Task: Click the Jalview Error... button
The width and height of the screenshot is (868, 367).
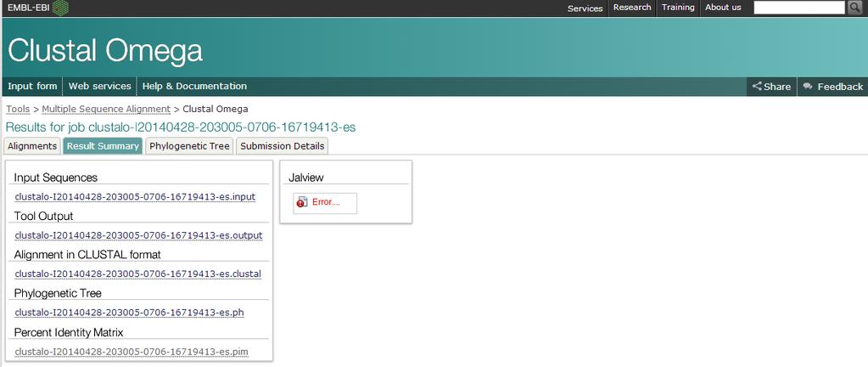Action: 325,203
